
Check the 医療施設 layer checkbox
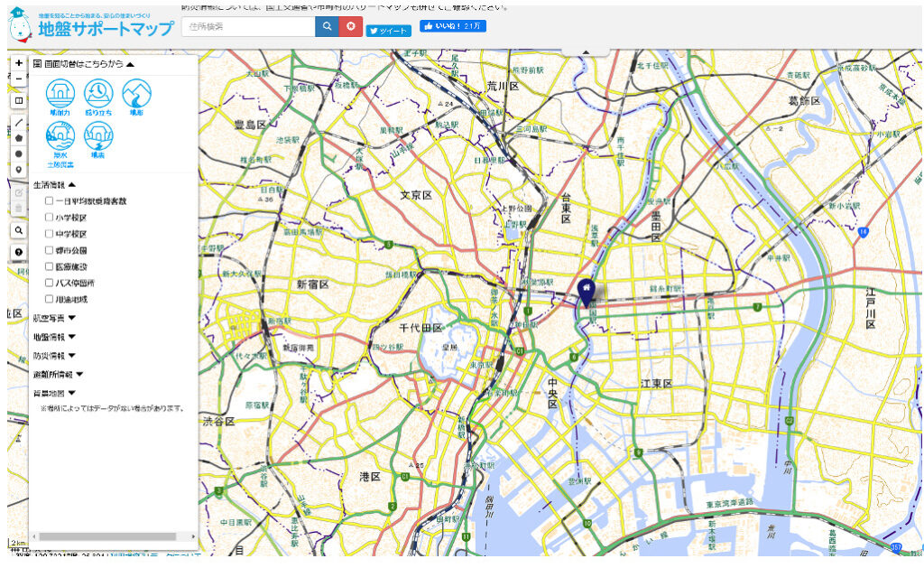point(50,266)
